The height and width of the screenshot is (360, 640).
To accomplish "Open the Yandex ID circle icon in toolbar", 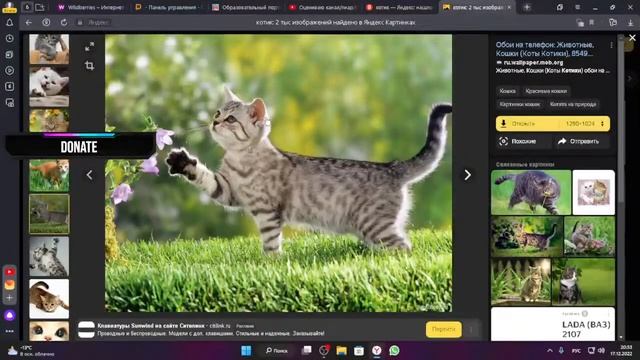I will point(46,23).
